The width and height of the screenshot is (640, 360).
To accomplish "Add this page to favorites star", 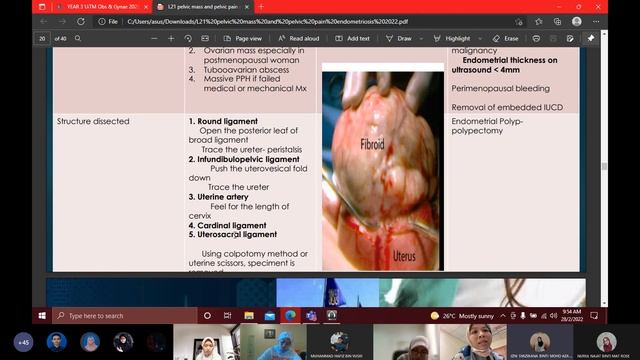I will pos(519,22).
